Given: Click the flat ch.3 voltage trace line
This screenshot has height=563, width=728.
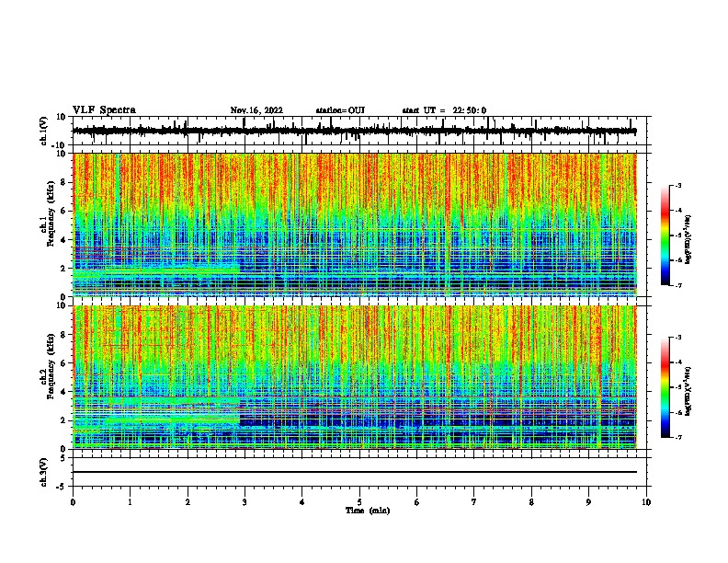Looking at the screenshot, I should pos(354,472).
